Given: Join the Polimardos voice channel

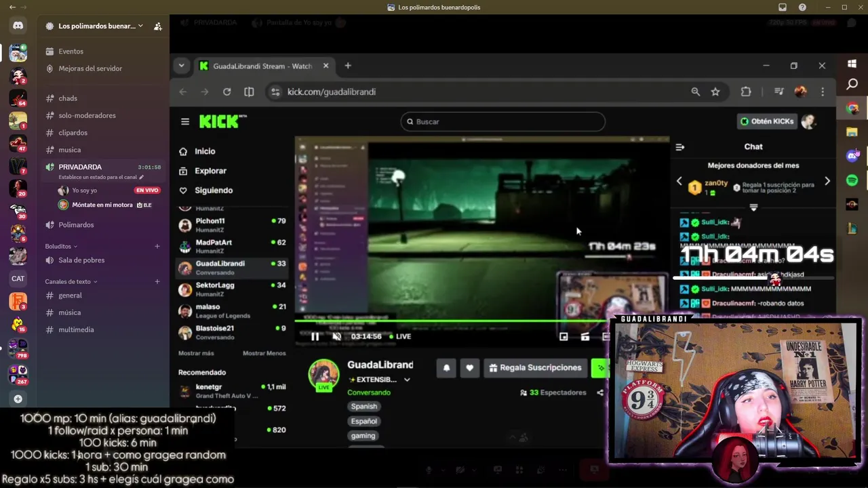Looking at the screenshot, I should 76,224.
